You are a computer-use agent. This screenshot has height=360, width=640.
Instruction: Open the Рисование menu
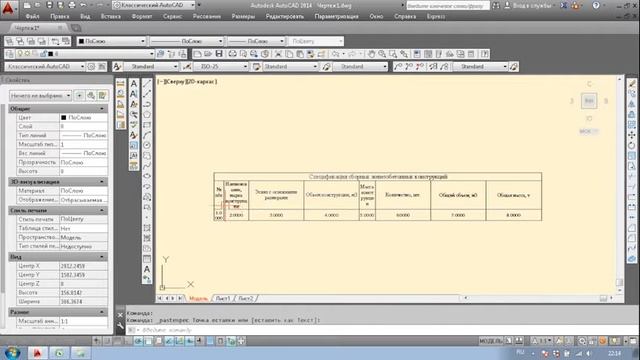click(x=207, y=16)
